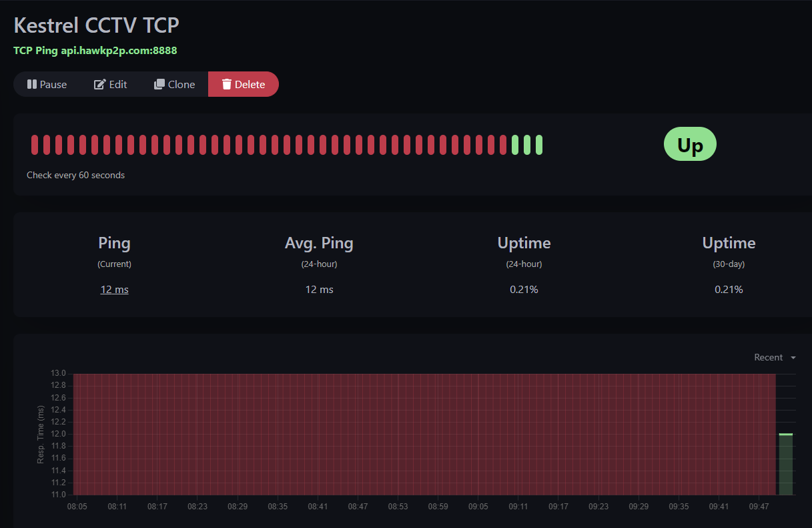Image resolution: width=812 pixels, height=528 pixels.
Task: Click the 24-hour Uptime 0.21% value
Action: click(x=524, y=289)
